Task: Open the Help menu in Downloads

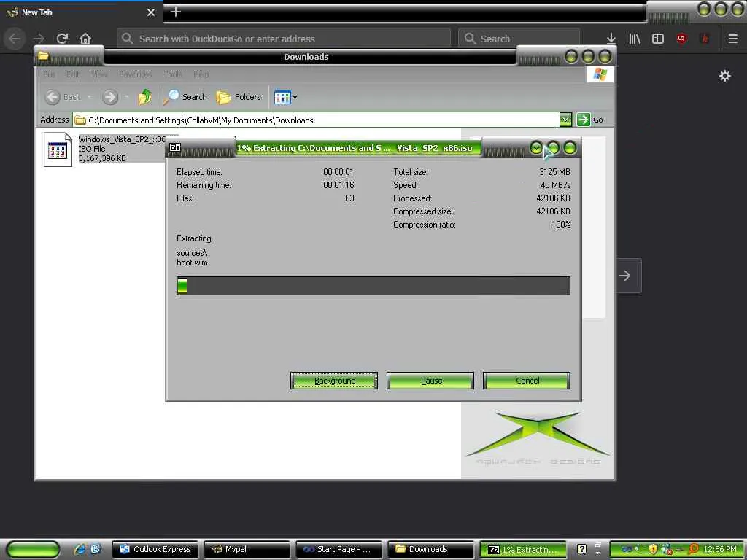Action: 201,74
